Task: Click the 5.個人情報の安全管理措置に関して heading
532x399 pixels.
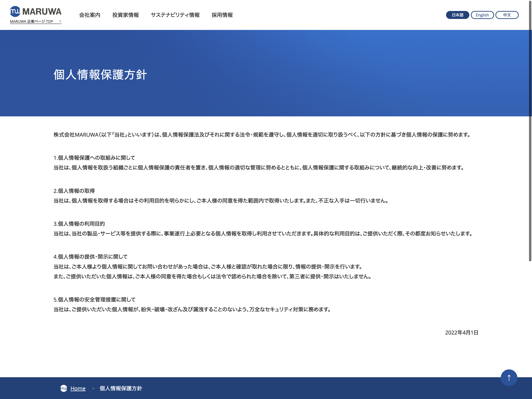Action: [x=95, y=300]
